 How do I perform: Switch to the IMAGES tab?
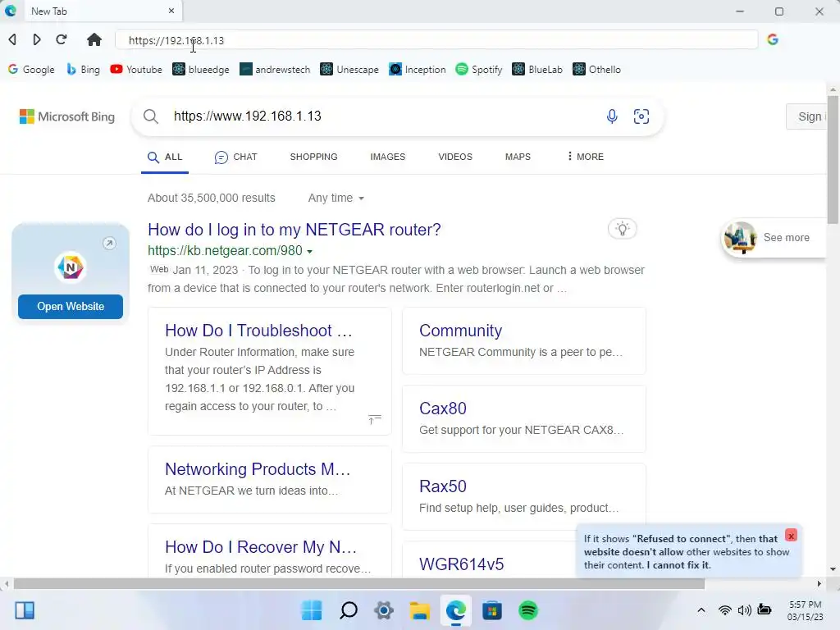[x=388, y=157]
